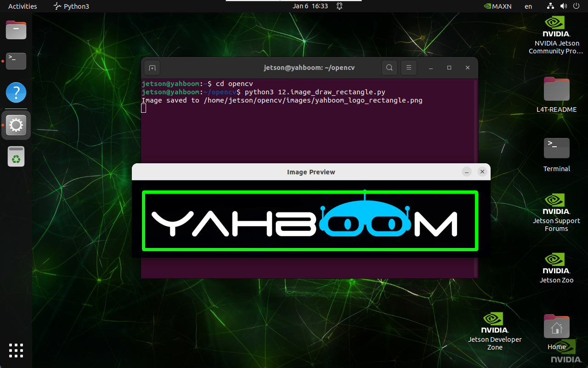Click the 'cd opencv' command text
Viewport: 588px width, 368px height.
tap(234, 84)
